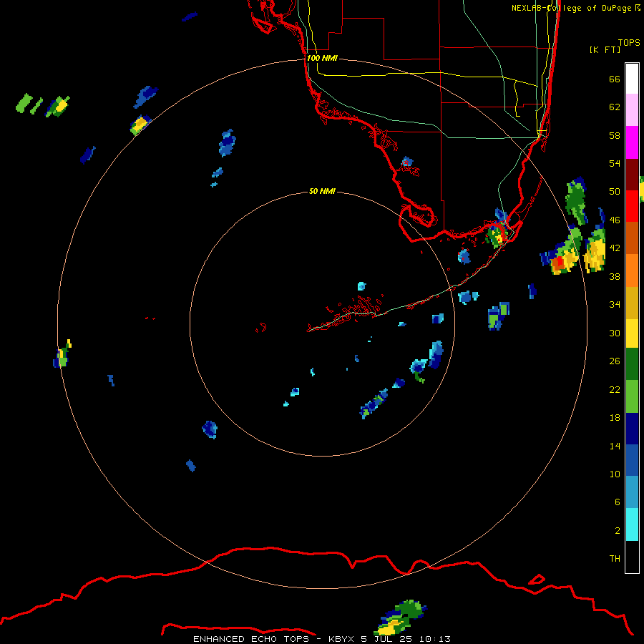644x644 pixels.
Task: Select the black TH legend swatch
Action: click(632, 557)
